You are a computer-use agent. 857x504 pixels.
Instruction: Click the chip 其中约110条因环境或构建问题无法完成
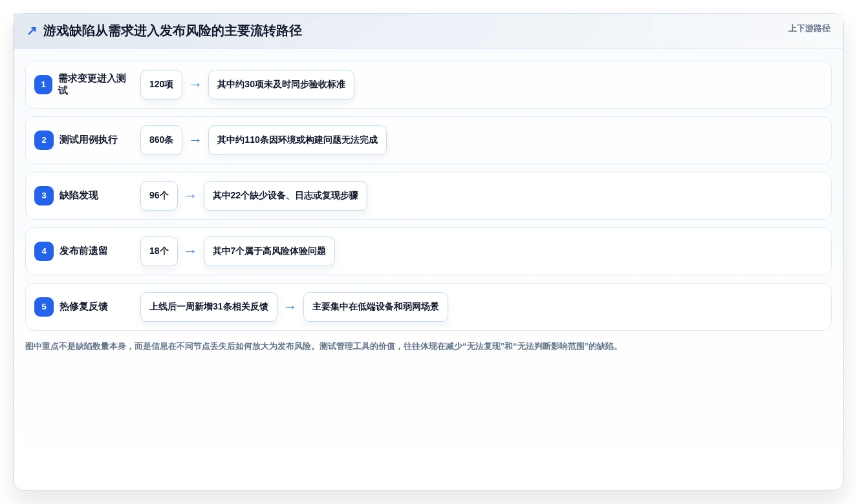[x=298, y=140]
